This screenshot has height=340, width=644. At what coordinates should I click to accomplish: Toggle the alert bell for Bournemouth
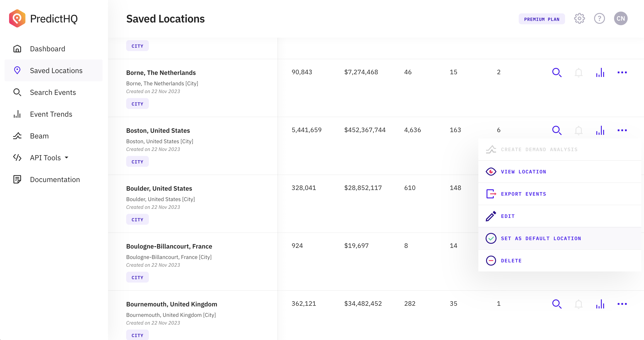578,304
